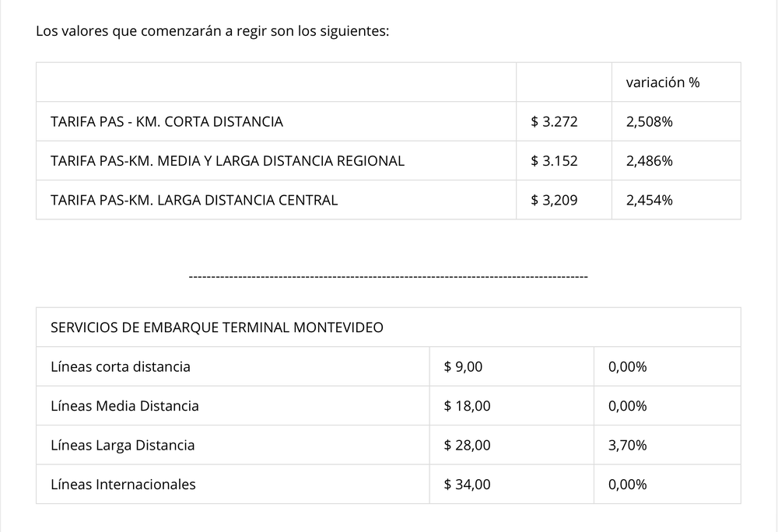This screenshot has height=532, width=778.
Task: Select the "Líneas Media Distancia" row label
Action: (x=124, y=406)
